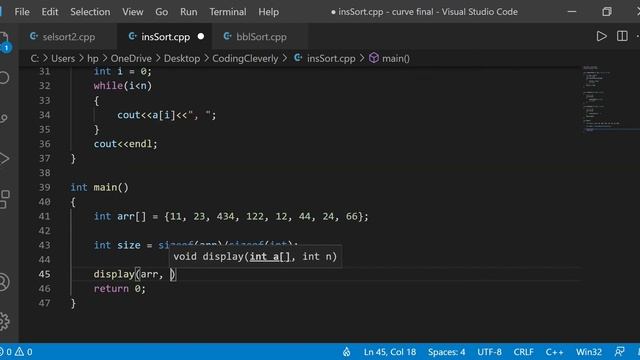Switch to the selsort2.cpp tab
640x360 pixels.
coord(69,37)
